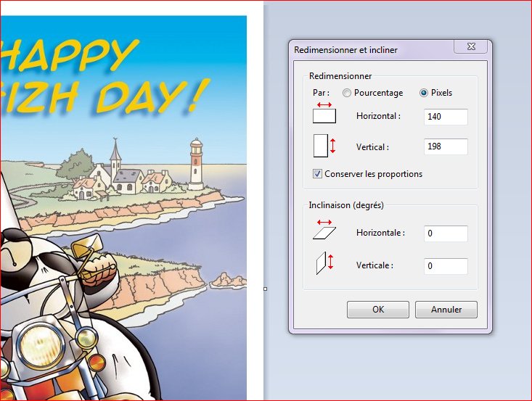Screen dimensions: 532x401
Task: Click the Verticale skew degrees field
Action: [446, 266]
